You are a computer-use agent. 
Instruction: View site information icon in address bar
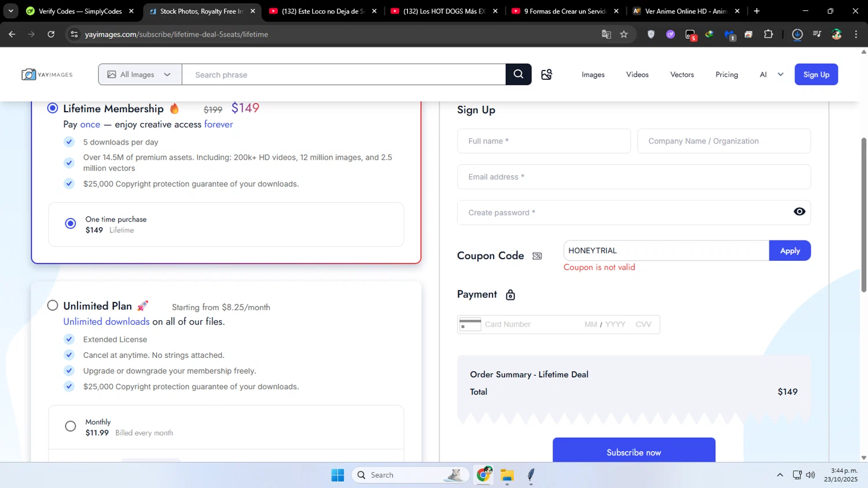pos(74,34)
